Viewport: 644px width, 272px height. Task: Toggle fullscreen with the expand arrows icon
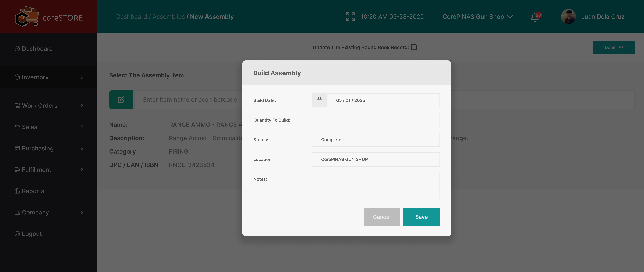click(x=350, y=17)
